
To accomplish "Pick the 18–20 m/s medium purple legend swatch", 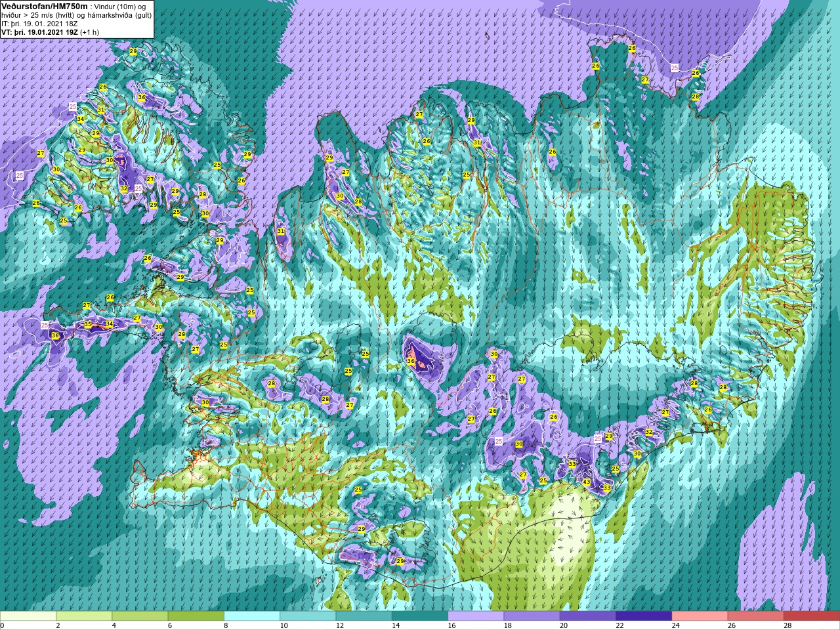I will click(x=532, y=616).
